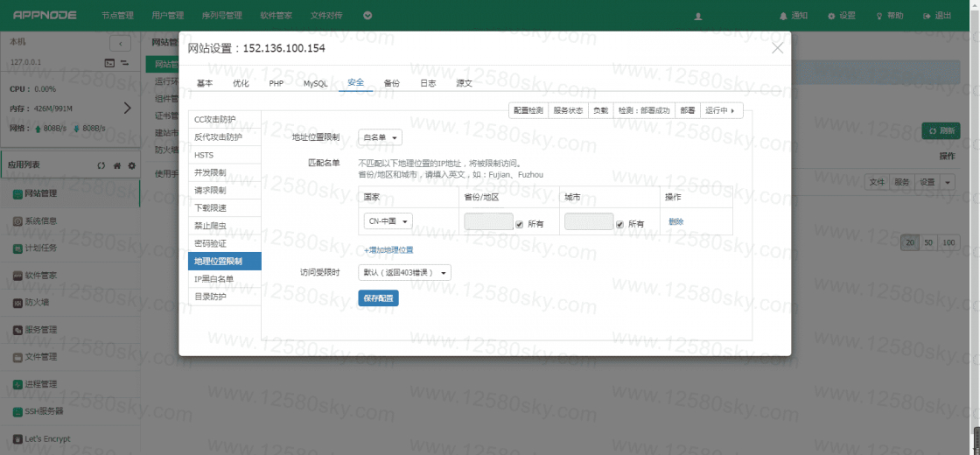Open the 帮助 lightbulb help item
980x455 pixels.
pos(889,16)
